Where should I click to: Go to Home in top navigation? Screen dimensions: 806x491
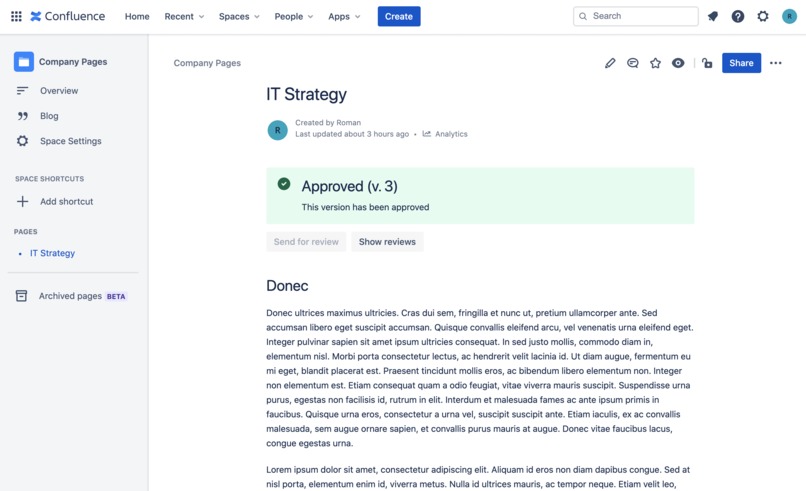[x=137, y=16]
